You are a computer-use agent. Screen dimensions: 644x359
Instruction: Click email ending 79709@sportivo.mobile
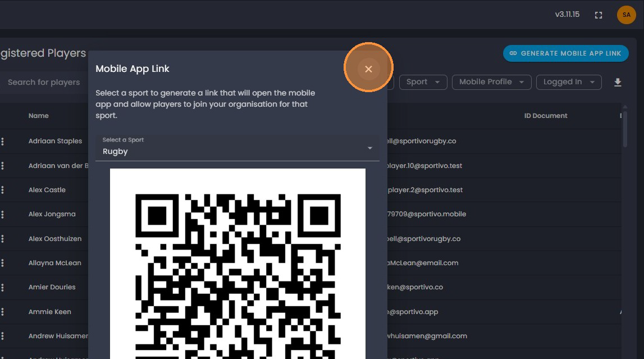(x=427, y=214)
